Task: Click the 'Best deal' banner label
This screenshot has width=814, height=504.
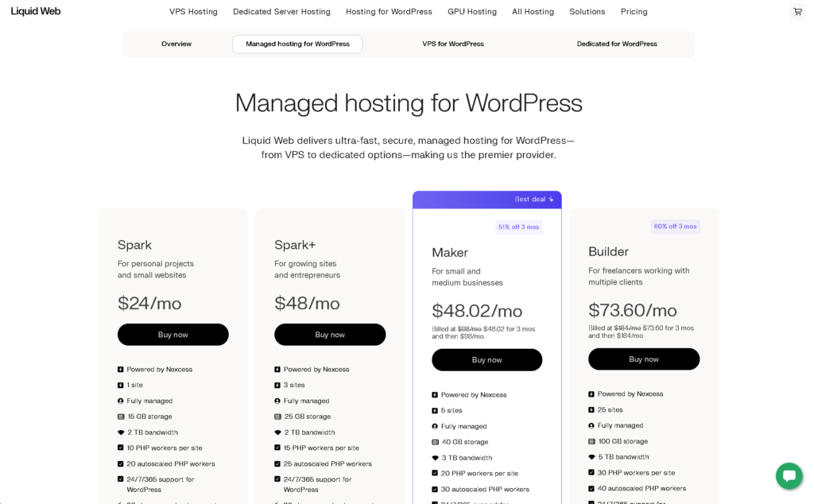Action: point(530,200)
